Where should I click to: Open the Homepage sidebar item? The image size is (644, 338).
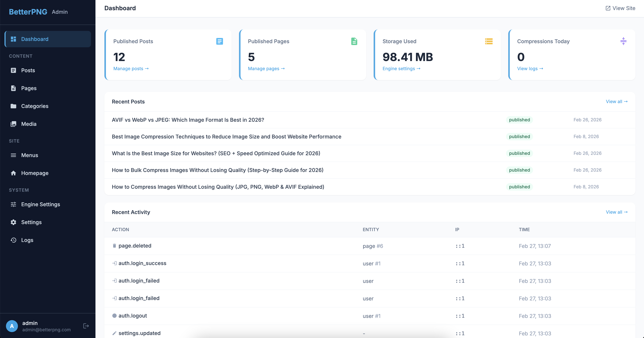[34, 173]
